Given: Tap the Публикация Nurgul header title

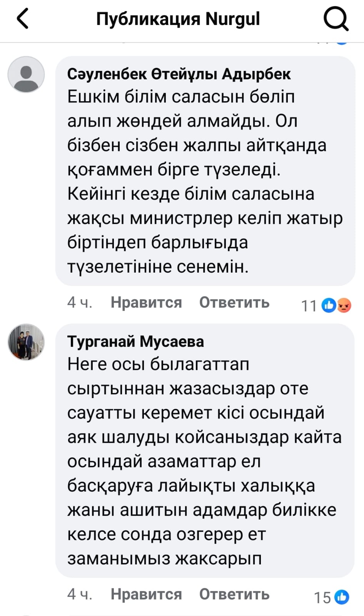Looking at the screenshot, I should pyautogui.click(x=178, y=19).
